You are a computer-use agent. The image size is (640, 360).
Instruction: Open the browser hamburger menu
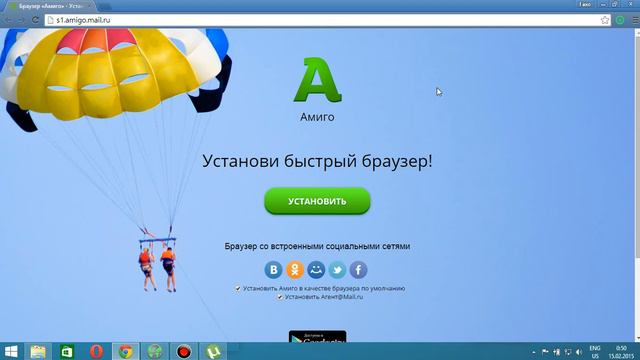(x=635, y=20)
